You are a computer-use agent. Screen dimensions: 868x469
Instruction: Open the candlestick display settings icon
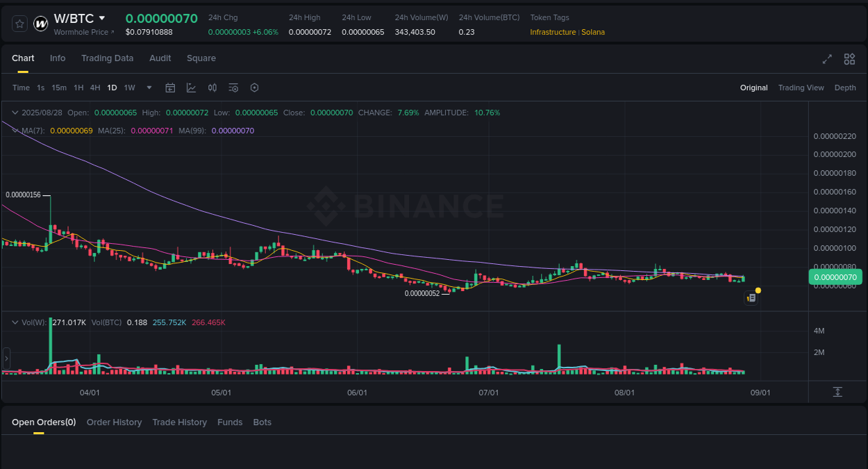[x=212, y=88]
